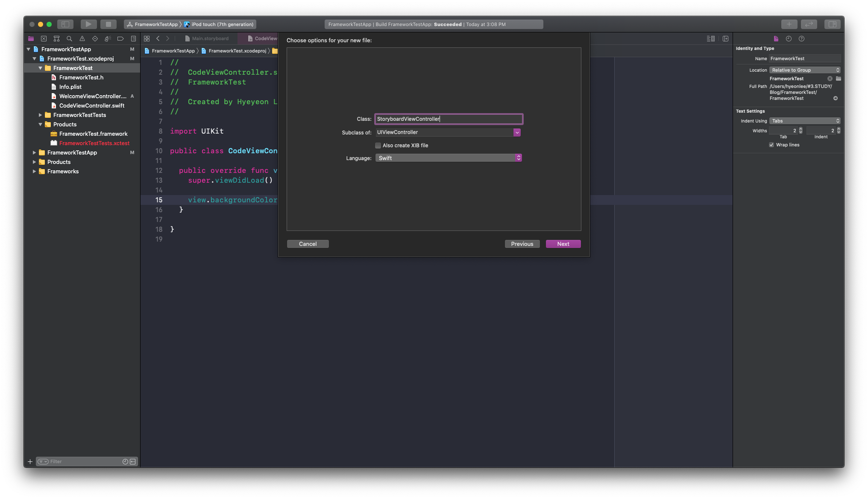Open the Find navigator search icon
The width and height of the screenshot is (868, 499).
[x=69, y=38]
